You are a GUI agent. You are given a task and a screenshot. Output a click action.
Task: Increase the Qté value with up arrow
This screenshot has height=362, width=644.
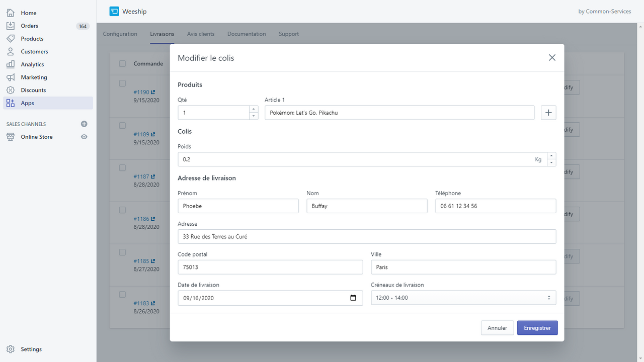254,109
